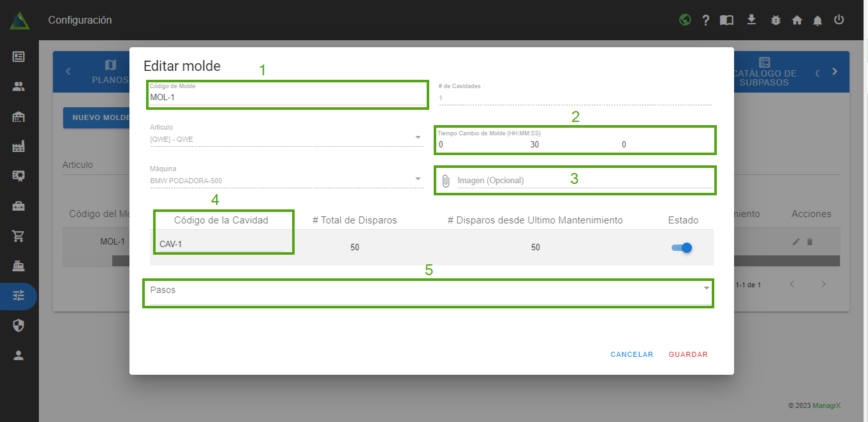
Task: Save the mold with Guardar
Action: [688, 354]
